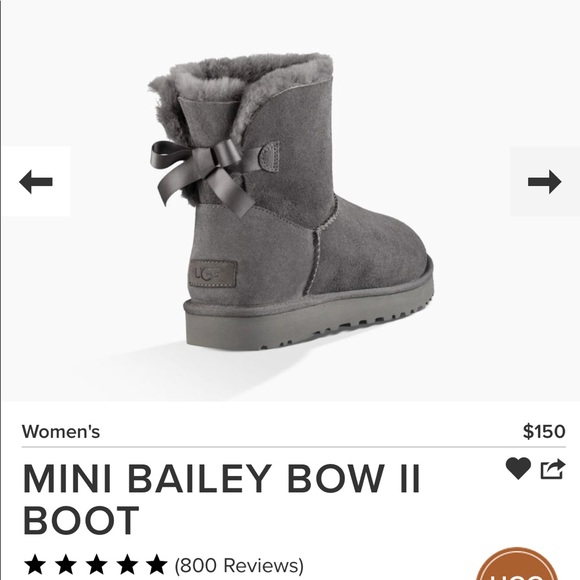Tap the Mini Bailey Bow II Boot title
The height and width of the screenshot is (580, 580).
[x=222, y=499]
